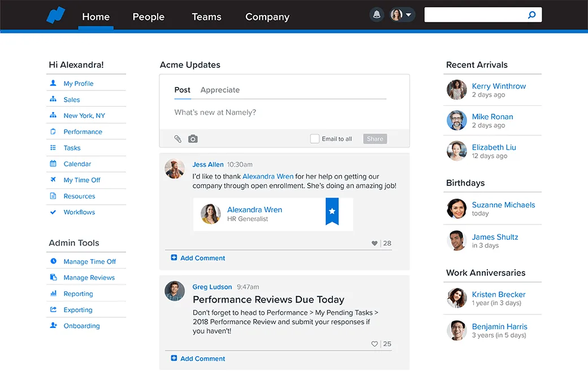Image resolution: width=588 pixels, height=371 pixels.
Task: Expand the user avatar dropdown arrow
Action: [409, 15]
